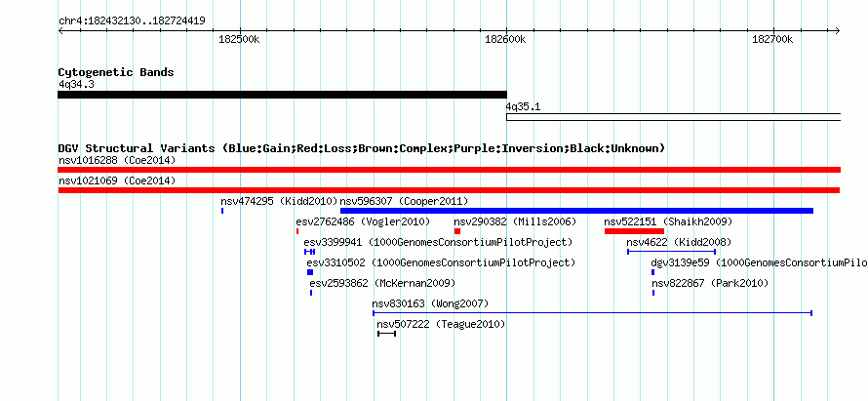
Task: Click the DGV Structural Variants track title
Action: tap(362, 148)
